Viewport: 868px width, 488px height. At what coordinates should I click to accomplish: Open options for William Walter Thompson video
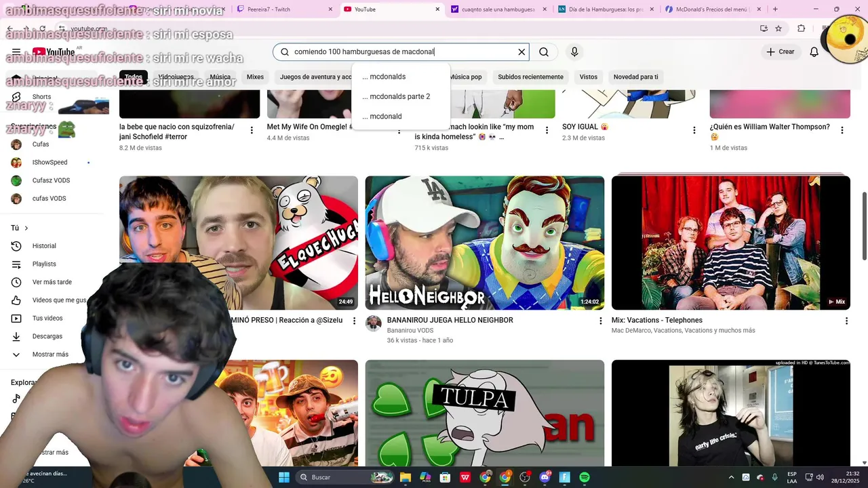(842, 130)
